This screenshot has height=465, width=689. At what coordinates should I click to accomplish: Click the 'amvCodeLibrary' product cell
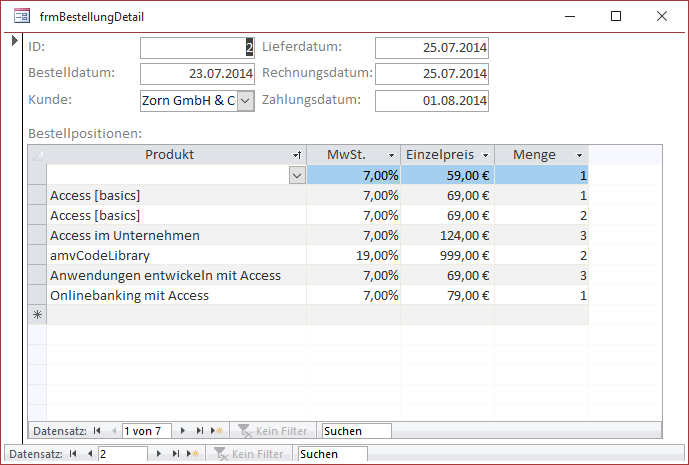click(177, 255)
